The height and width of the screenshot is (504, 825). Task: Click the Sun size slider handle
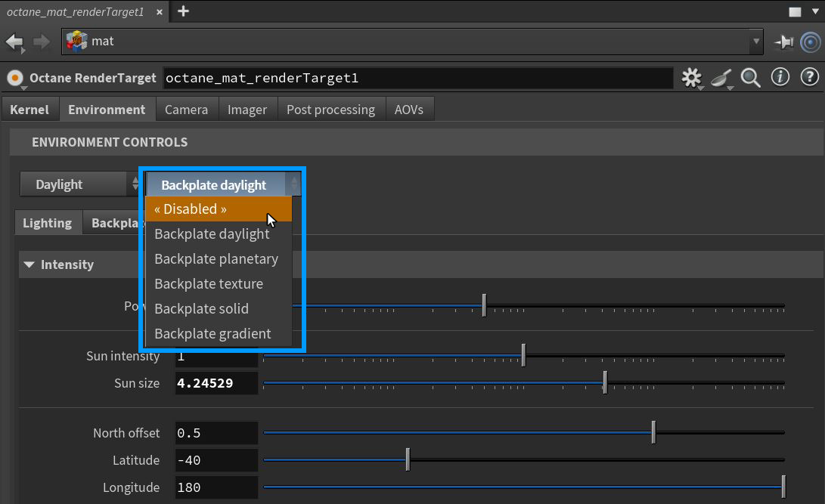coord(605,383)
